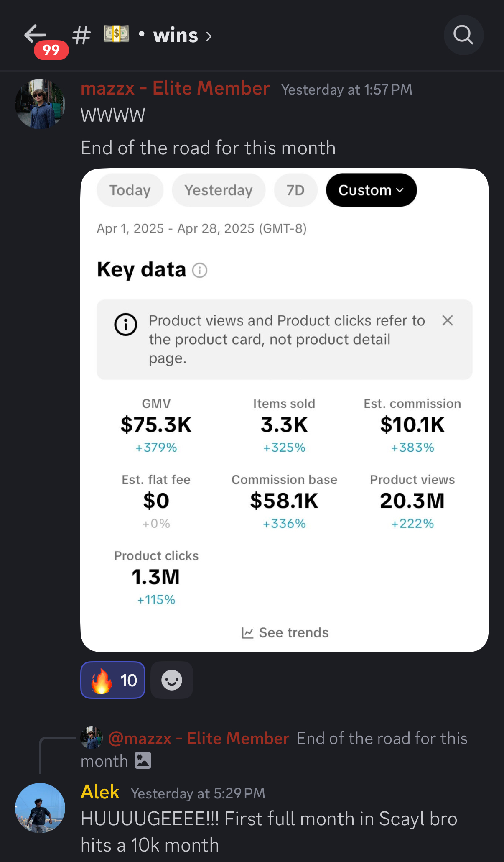This screenshot has height=862, width=504.
Task: Dismiss the product views notice
Action: point(448,321)
